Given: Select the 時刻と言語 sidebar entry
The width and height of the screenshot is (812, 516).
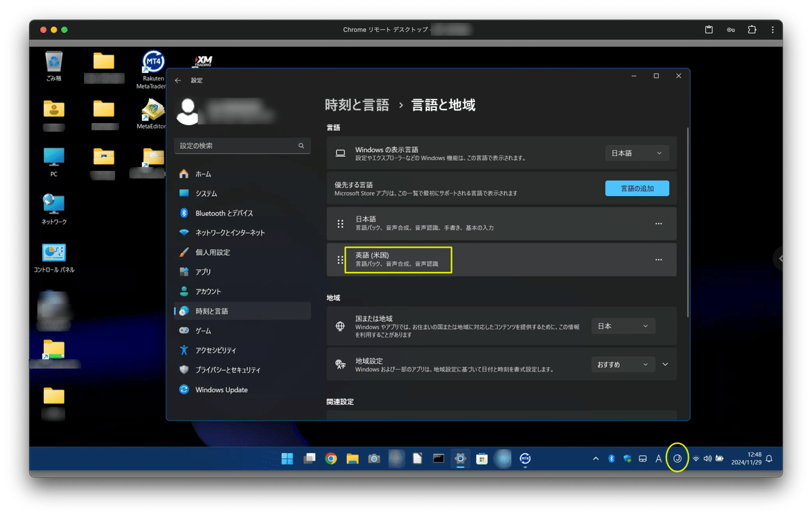Looking at the screenshot, I should [242, 311].
